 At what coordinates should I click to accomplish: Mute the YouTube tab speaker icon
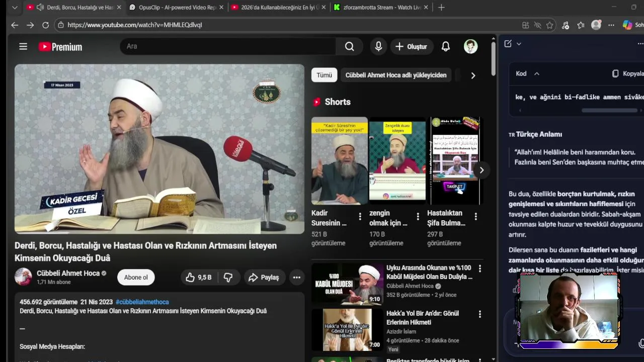coord(40,8)
